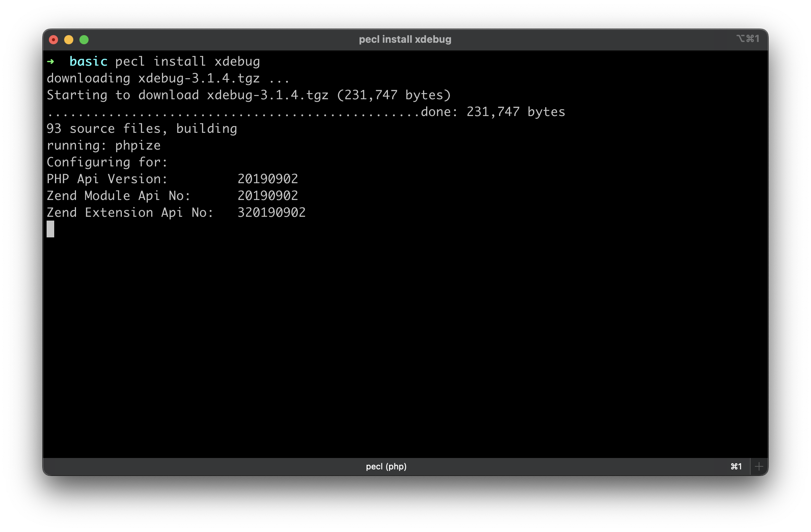Click the ⌥⌘1 window shortcut indicator

[748, 39]
